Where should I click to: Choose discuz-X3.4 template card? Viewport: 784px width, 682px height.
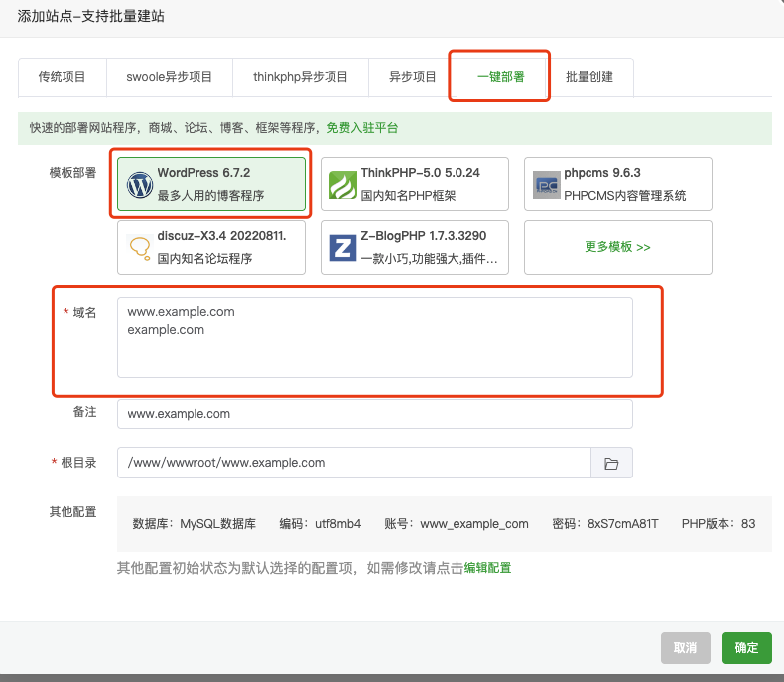tap(211, 247)
